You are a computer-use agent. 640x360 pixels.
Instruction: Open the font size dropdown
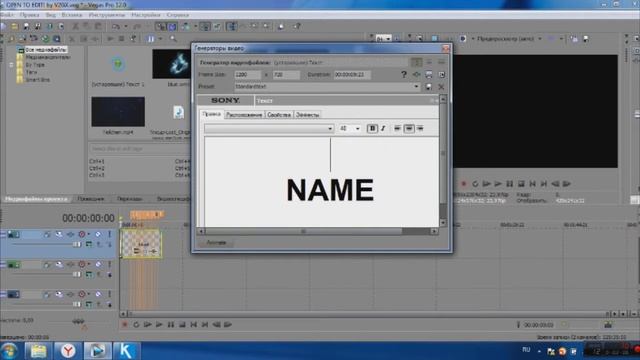coord(358,129)
